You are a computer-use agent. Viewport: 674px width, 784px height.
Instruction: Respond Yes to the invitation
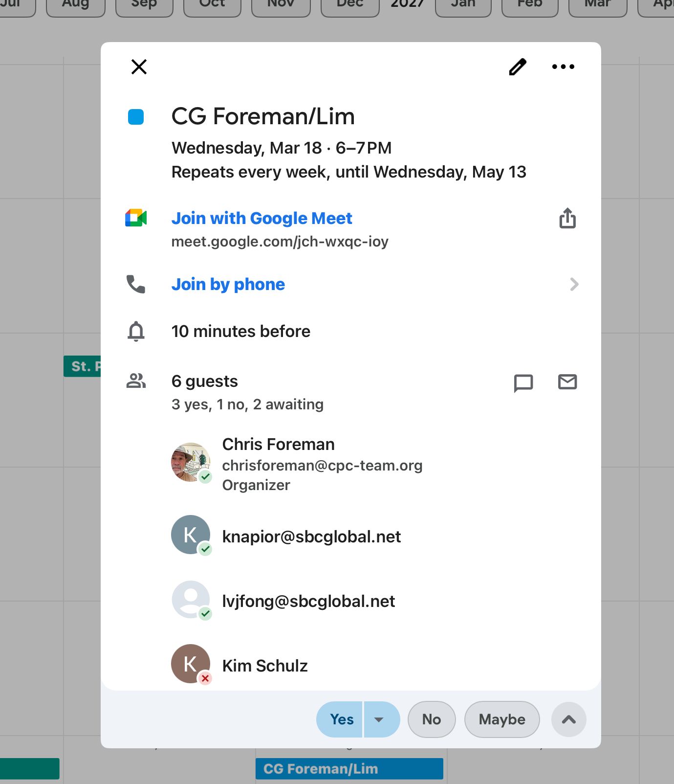tap(341, 719)
